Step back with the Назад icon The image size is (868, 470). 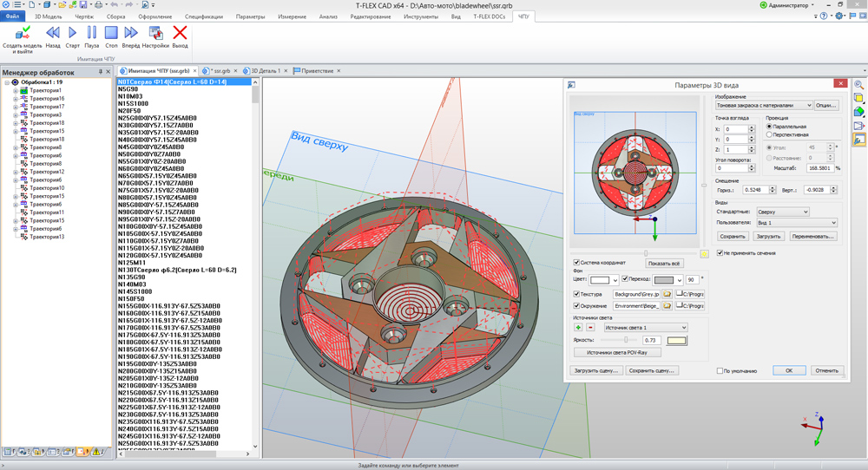(x=53, y=33)
